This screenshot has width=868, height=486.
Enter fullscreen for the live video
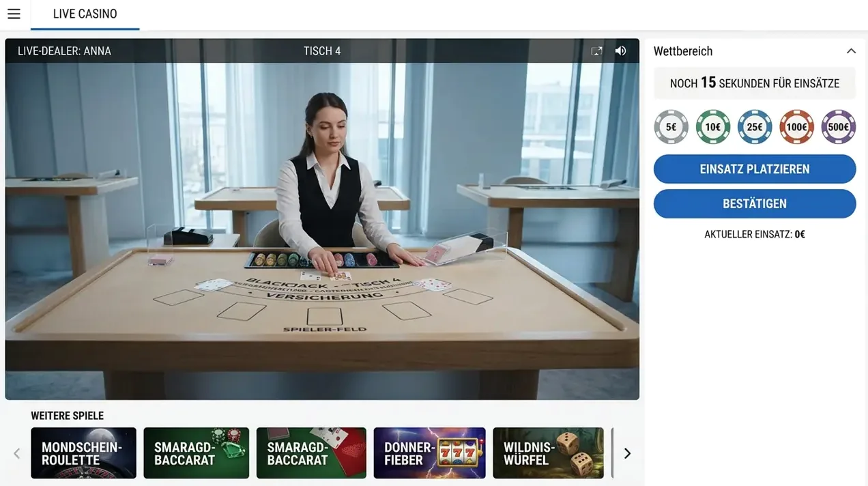tap(596, 51)
